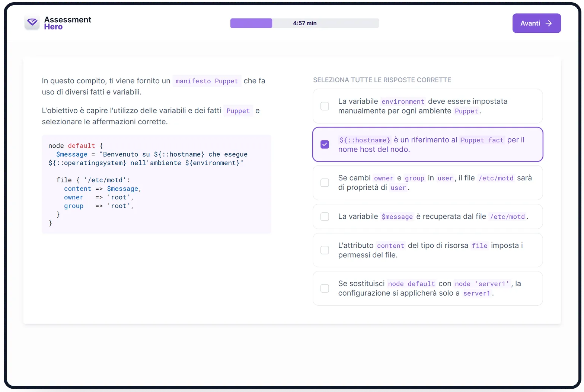
Task: Click the Assessment Hero logo icon
Action: (x=32, y=23)
